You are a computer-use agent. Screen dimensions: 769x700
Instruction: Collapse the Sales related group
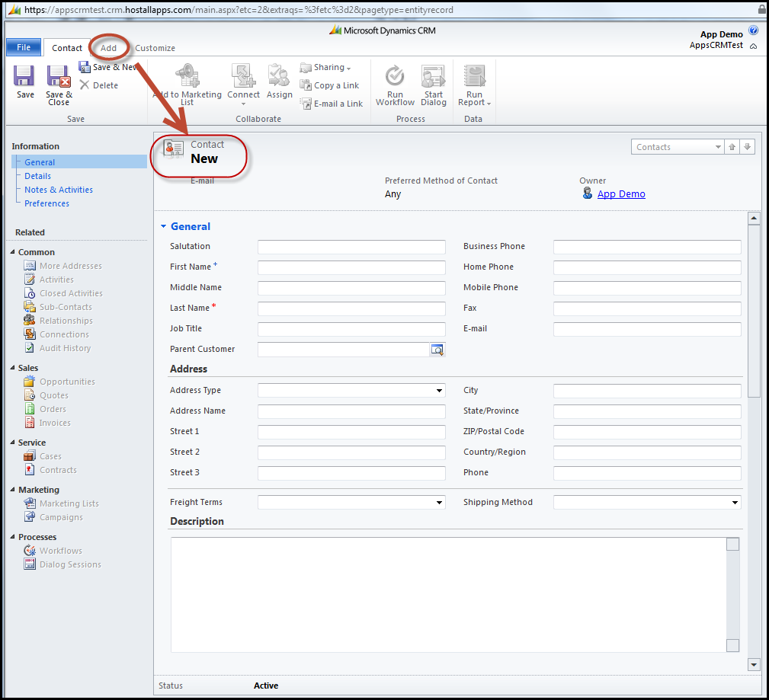tap(13, 368)
